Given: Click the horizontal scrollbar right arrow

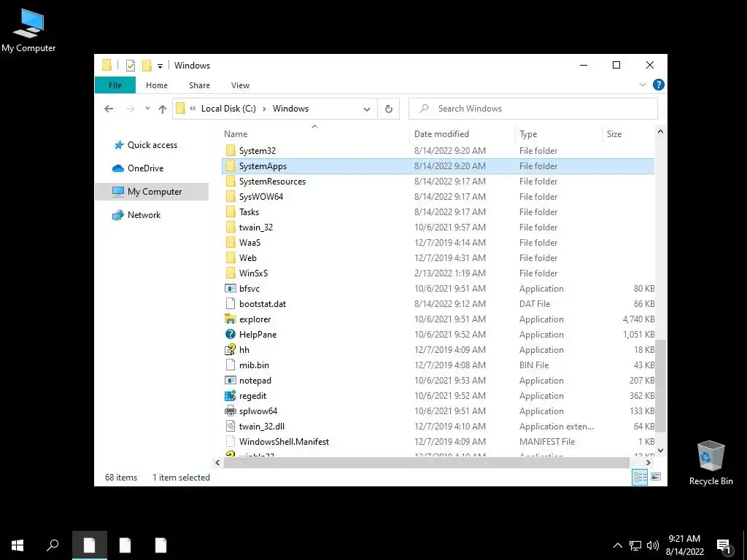Looking at the screenshot, I should (x=648, y=462).
